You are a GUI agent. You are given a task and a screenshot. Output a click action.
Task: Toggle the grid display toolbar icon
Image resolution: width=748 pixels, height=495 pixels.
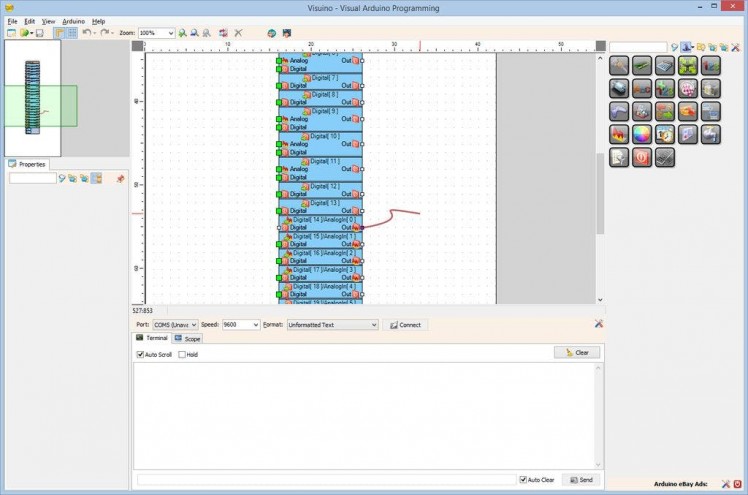(72, 33)
